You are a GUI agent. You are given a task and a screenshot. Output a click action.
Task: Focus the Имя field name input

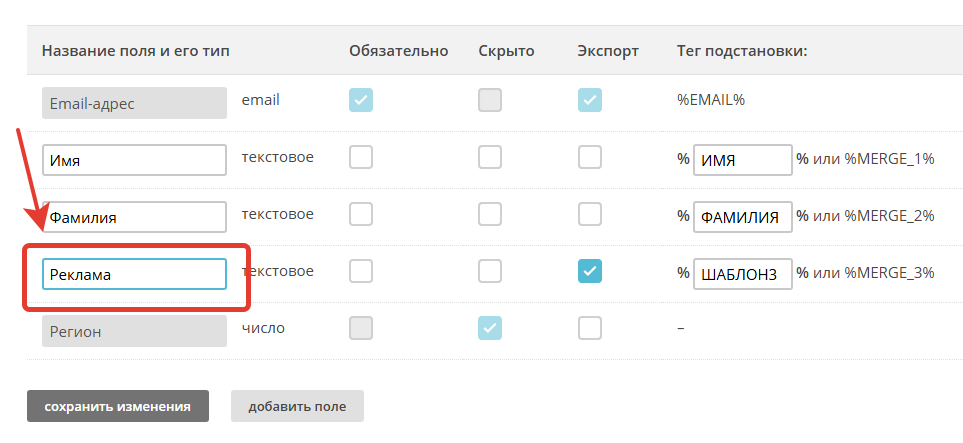tap(135, 160)
